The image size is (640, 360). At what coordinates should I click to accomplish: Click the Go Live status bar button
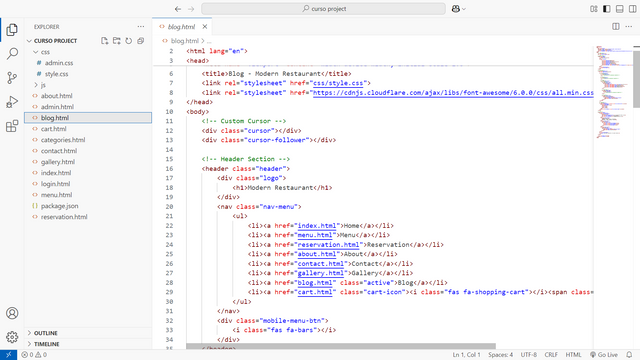pyautogui.click(x=604, y=355)
